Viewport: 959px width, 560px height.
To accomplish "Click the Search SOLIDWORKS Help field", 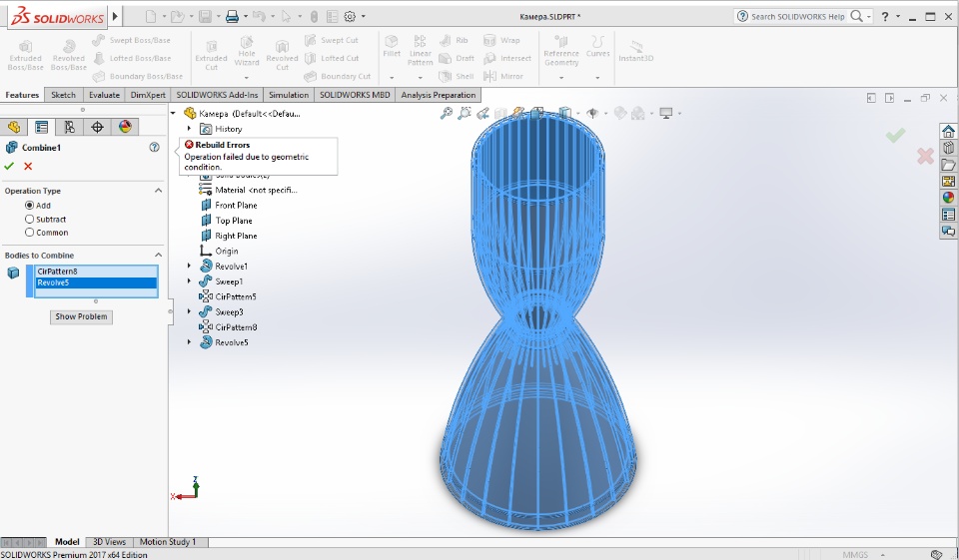I will click(x=797, y=17).
